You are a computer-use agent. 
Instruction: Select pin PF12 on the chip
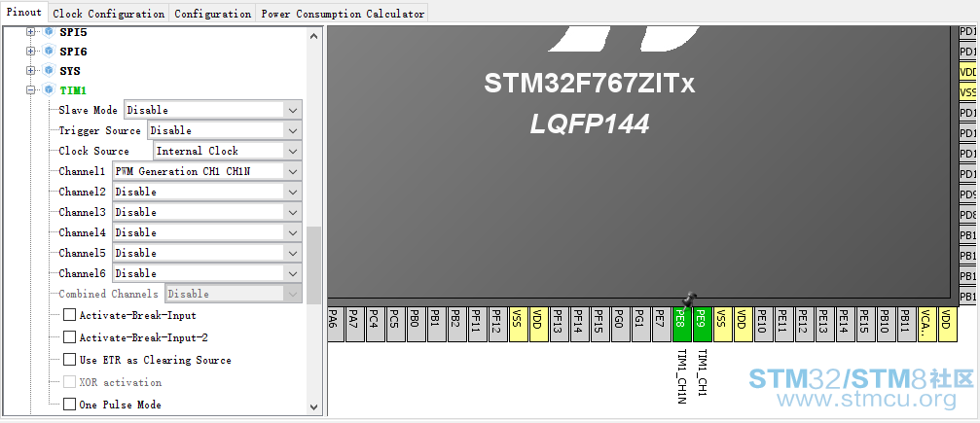(x=497, y=324)
